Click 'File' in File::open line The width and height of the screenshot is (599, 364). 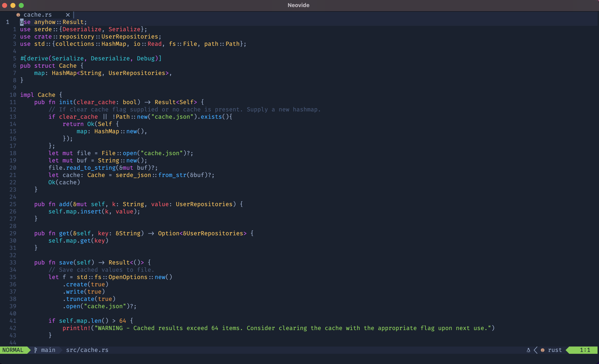pyautogui.click(x=108, y=153)
